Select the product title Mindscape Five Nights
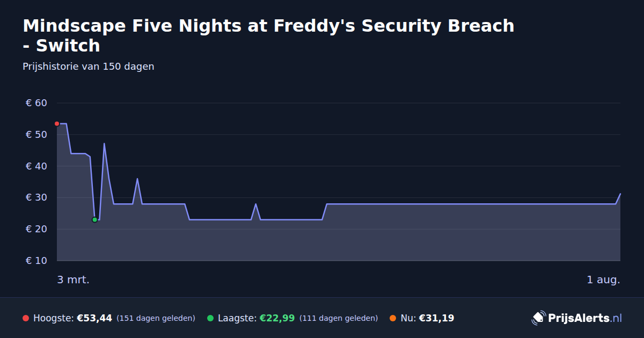 [268, 35]
